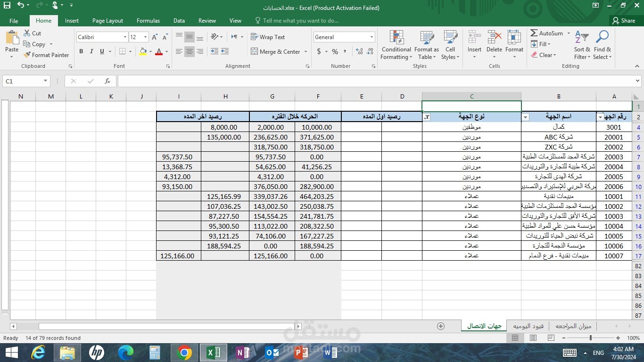
Task: Adjust the zoom level slider
Action: pos(590,338)
